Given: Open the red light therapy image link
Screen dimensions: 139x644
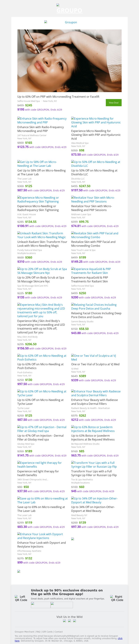Looking at the screenshot, I should click(39, 465).
